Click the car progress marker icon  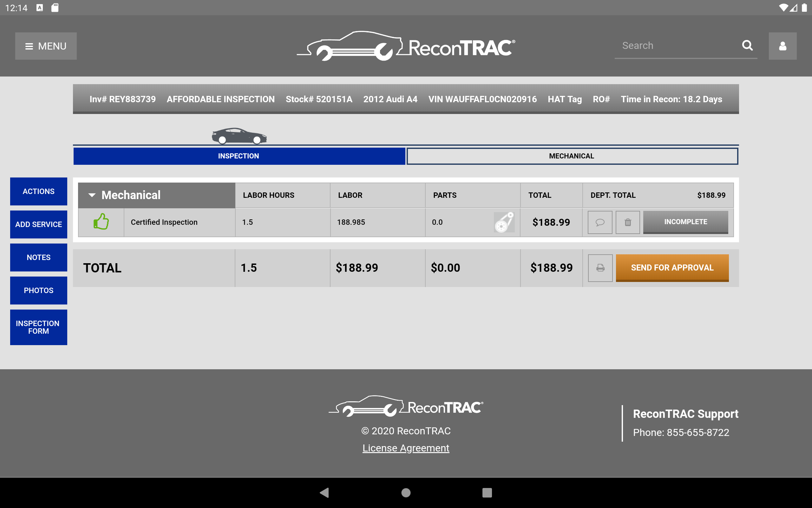(239, 136)
